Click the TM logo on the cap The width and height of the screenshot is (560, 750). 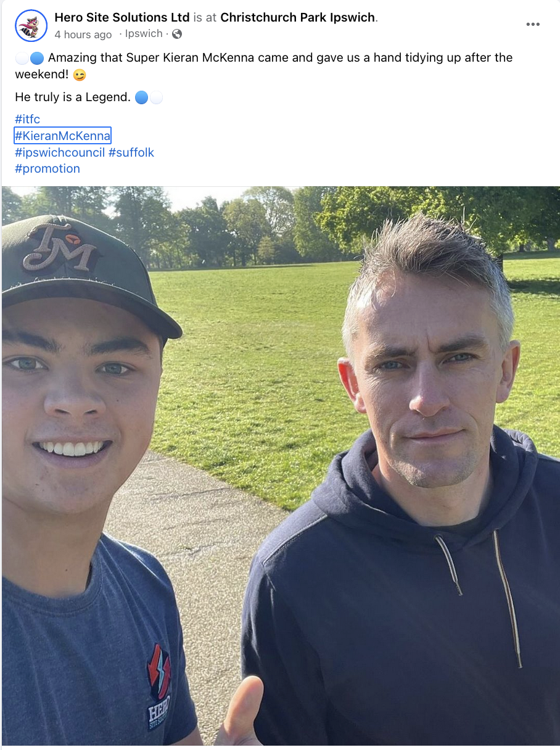(x=60, y=247)
